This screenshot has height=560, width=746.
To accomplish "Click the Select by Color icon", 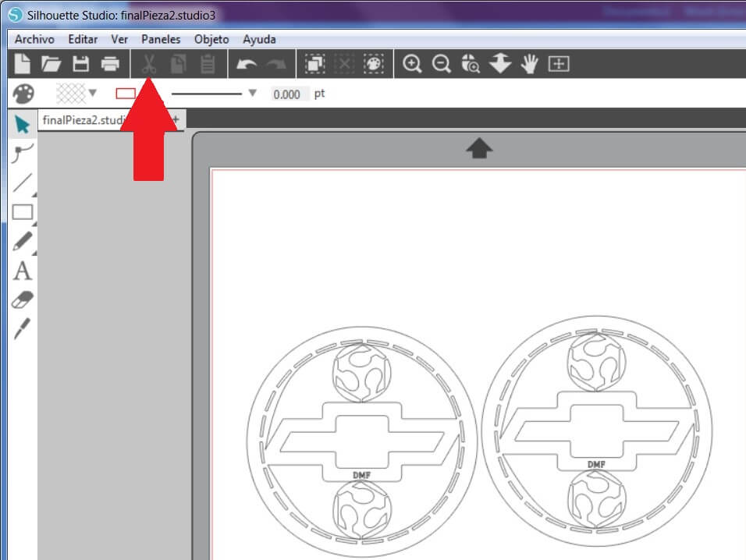I will tap(374, 64).
